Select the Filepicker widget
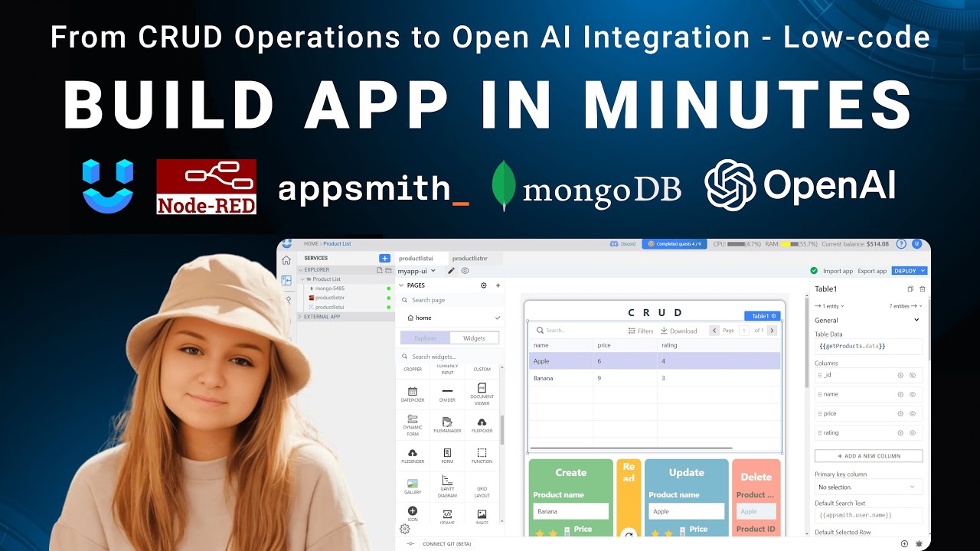The height and width of the screenshot is (551, 980). [x=483, y=425]
